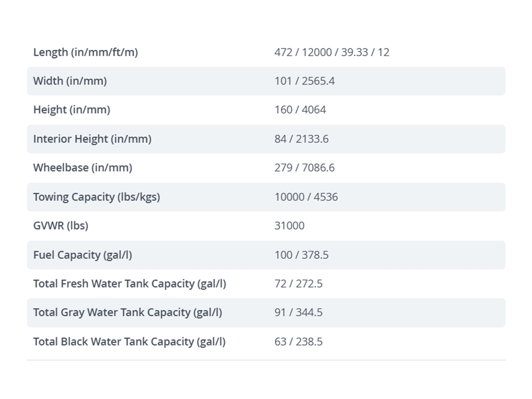Click the Towing Capacity (lbs/kgs) label
The width and height of the screenshot is (532, 399).
pyautogui.click(x=97, y=197)
